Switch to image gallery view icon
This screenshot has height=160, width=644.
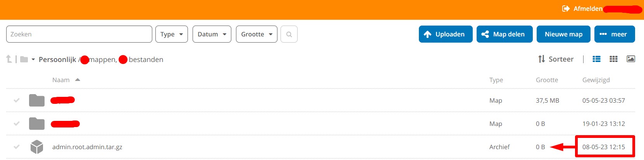coord(631,59)
